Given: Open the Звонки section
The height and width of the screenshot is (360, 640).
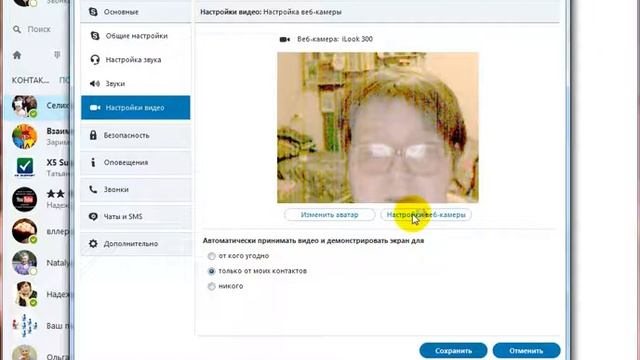Looking at the screenshot, I should click(x=136, y=190).
